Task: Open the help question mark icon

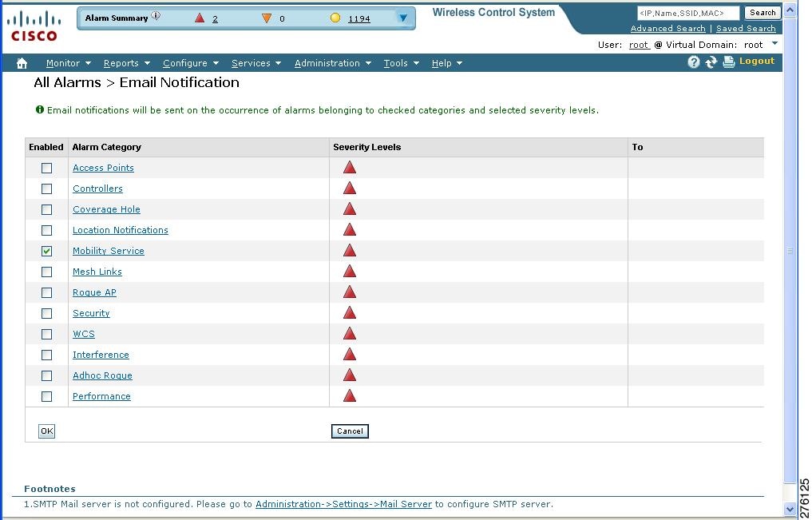Action: point(693,62)
